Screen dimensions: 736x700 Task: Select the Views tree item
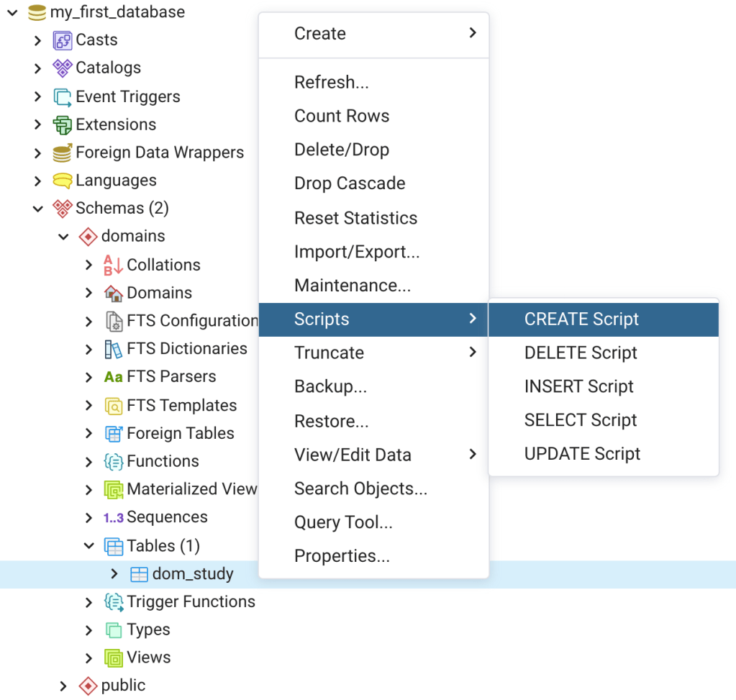click(x=148, y=658)
